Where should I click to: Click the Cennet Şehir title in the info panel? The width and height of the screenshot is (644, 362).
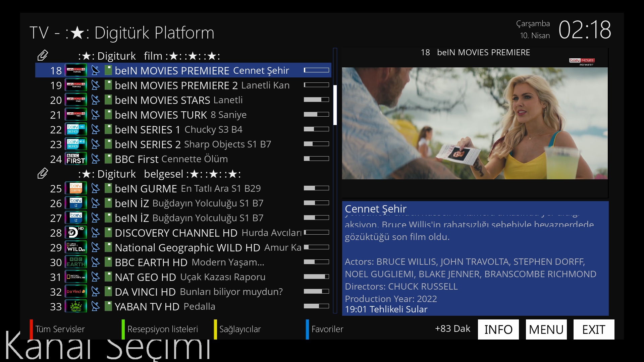coord(376,208)
